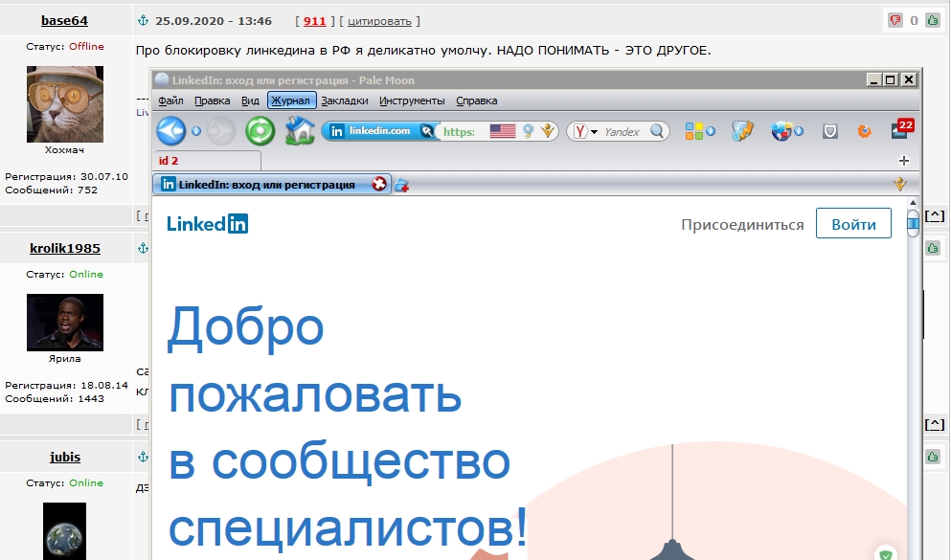Open the base64 user profile link

point(64,21)
